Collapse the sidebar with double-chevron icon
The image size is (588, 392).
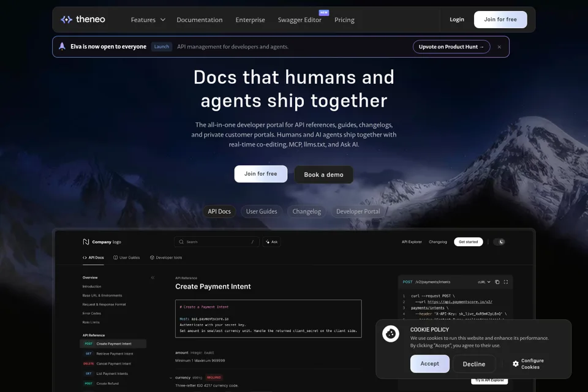coord(153,277)
